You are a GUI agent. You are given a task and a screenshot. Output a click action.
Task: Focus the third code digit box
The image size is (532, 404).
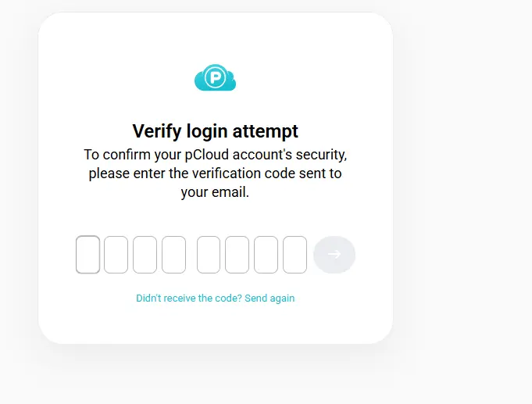coord(145,255)
